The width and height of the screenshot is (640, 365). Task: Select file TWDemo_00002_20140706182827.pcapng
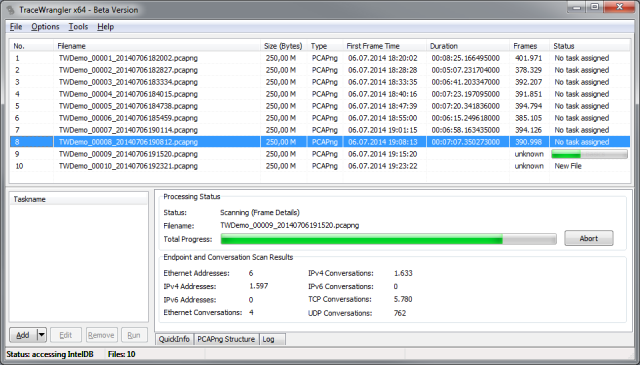[x=128, y=70]
